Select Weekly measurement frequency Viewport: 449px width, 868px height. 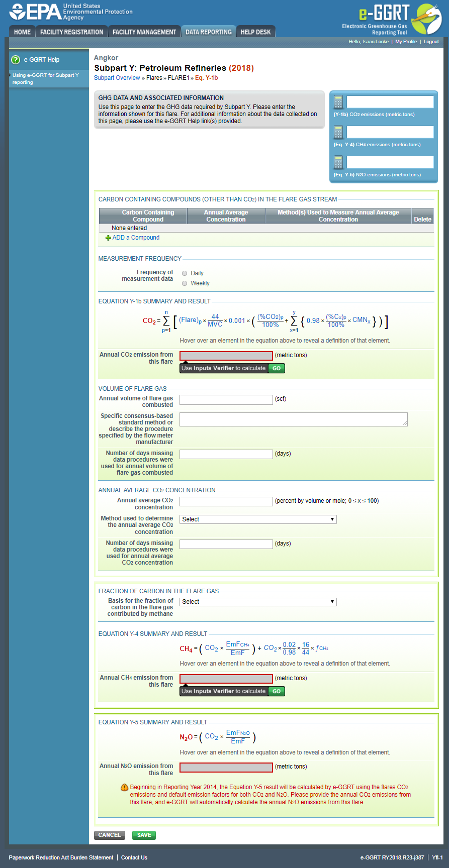pos(185,283)
